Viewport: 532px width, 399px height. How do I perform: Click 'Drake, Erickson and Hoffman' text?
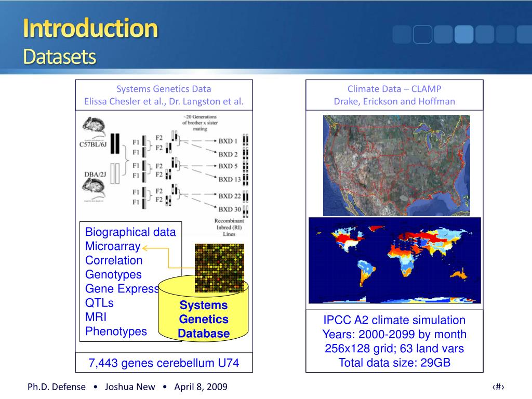pyautogui.click(x=394, y=101)
